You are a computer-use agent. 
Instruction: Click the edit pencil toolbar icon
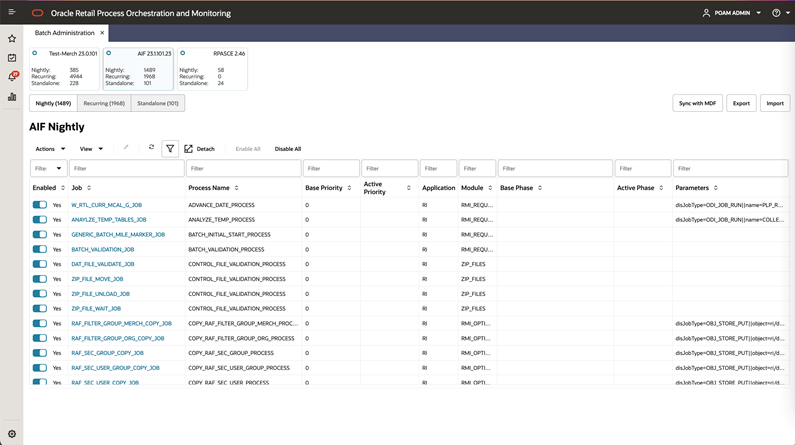click(126, 147)
